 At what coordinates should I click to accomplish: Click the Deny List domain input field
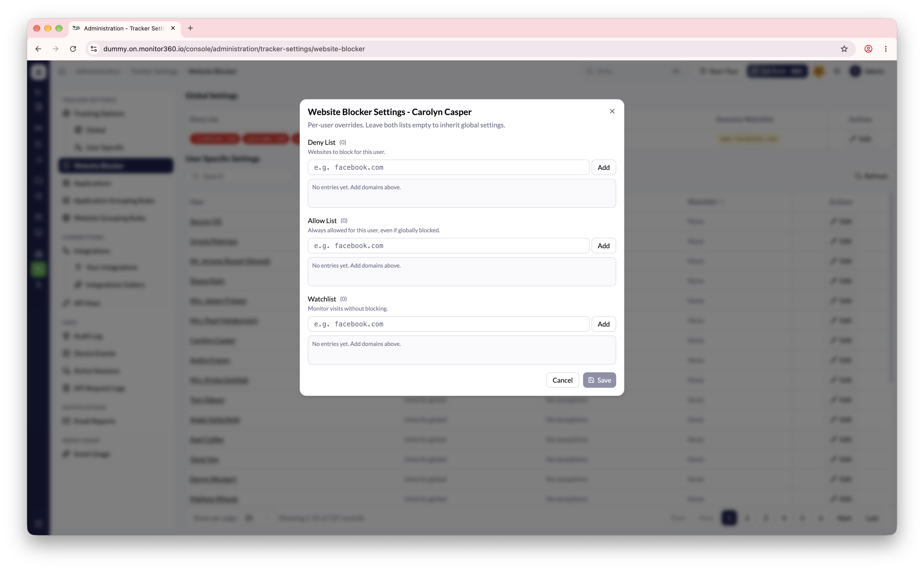click(x=448, y=167)
